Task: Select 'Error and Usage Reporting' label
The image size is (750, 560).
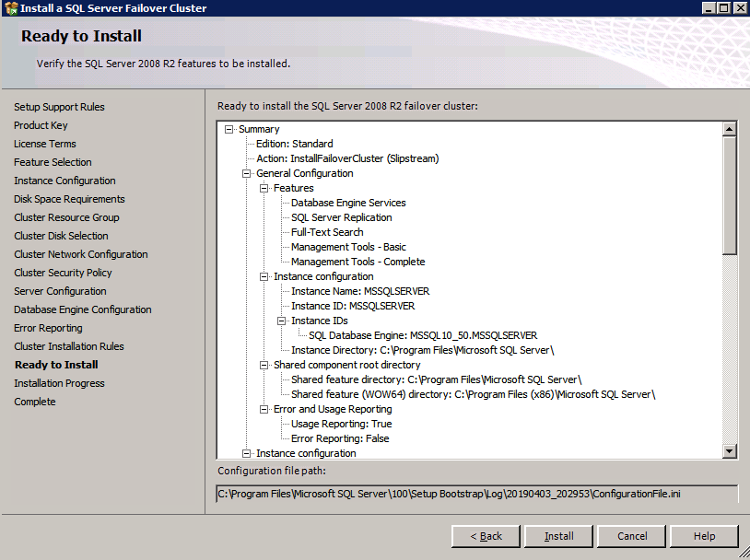Action: point(333,409)
